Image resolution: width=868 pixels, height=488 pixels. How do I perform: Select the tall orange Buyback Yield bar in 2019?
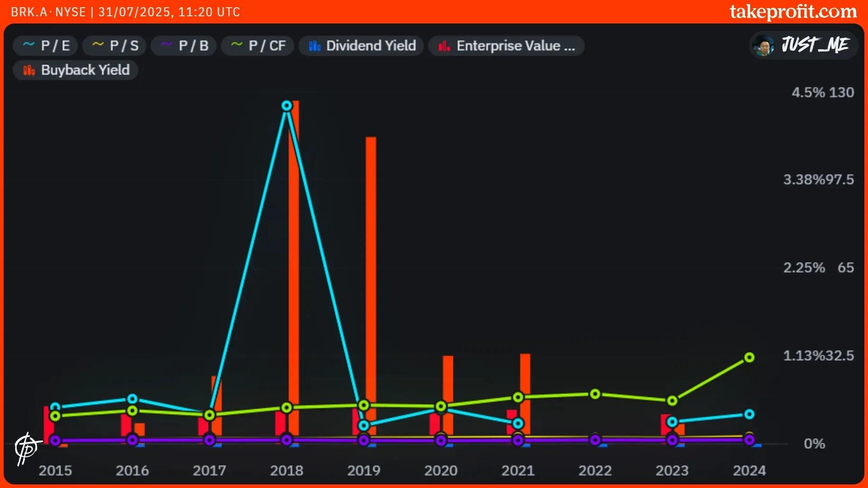[371, 271]
